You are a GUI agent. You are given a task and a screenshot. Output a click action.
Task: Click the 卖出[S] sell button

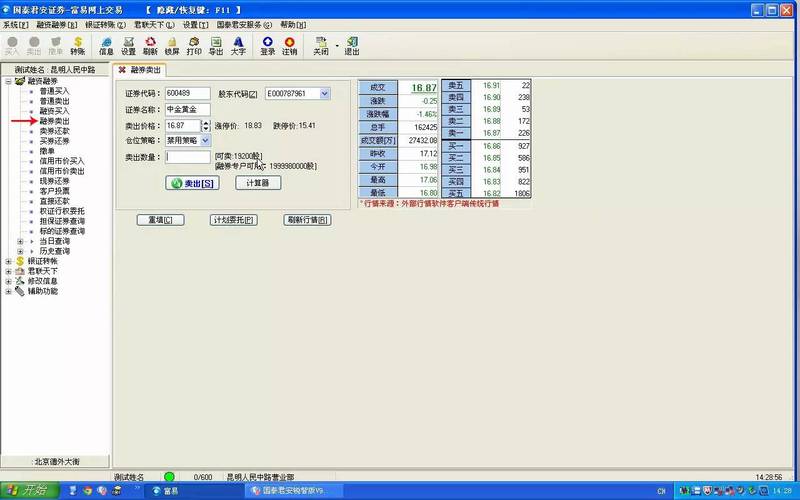tap(192, 183)
